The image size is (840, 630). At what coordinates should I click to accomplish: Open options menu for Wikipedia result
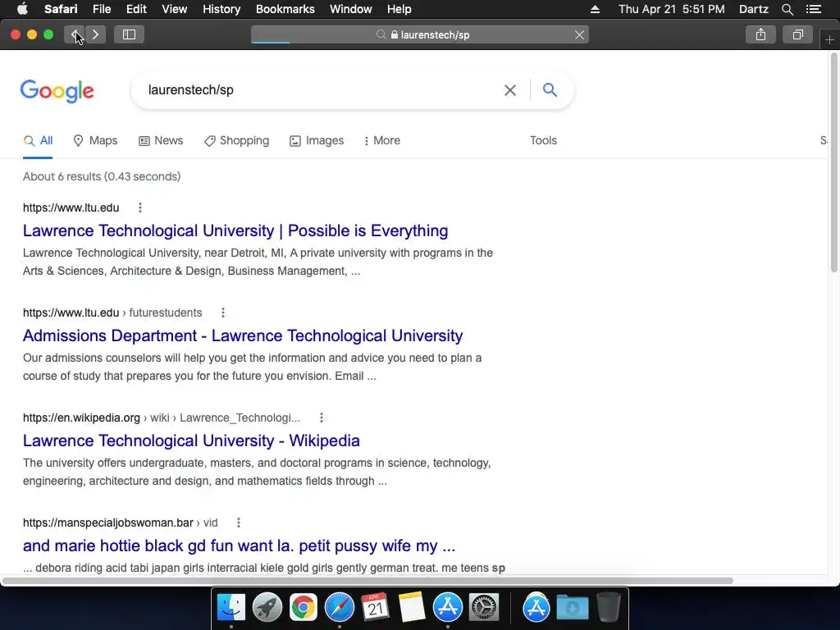coord(322,418)
